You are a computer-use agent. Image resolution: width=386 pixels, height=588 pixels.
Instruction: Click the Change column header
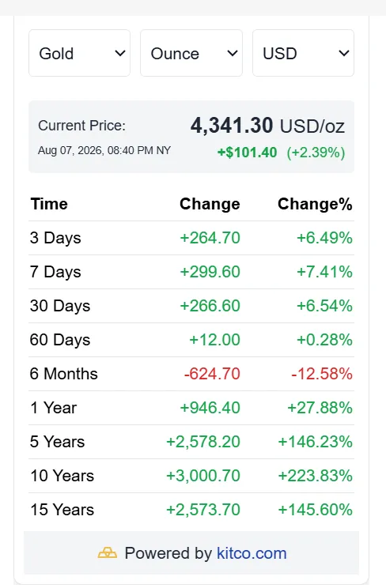tap(210, 204)
